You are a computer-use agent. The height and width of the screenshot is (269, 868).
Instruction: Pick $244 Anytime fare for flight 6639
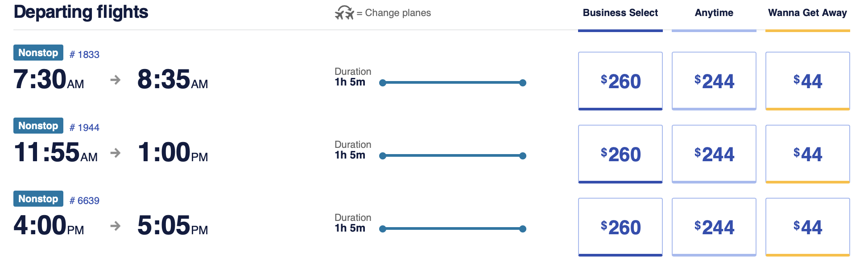coord(714,227)
